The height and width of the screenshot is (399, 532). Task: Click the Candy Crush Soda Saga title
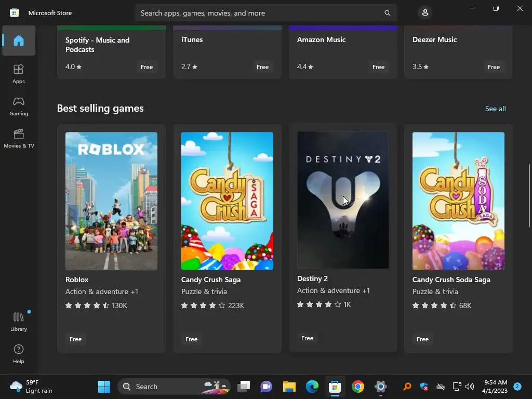pos(451,280)
